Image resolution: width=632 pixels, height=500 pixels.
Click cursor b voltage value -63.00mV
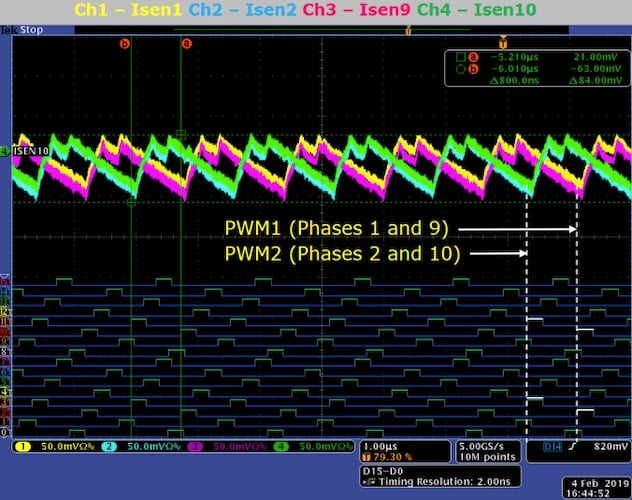[x=596, y=69]
